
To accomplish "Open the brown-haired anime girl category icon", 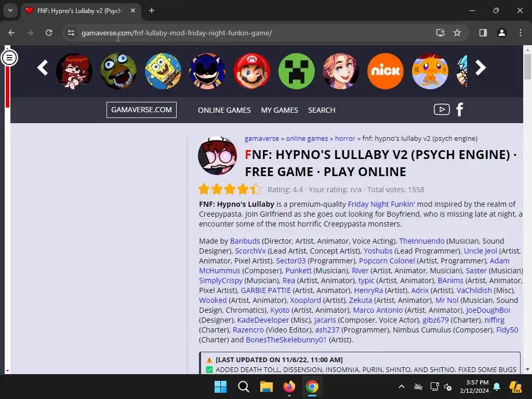I will (x=341, y=71).
